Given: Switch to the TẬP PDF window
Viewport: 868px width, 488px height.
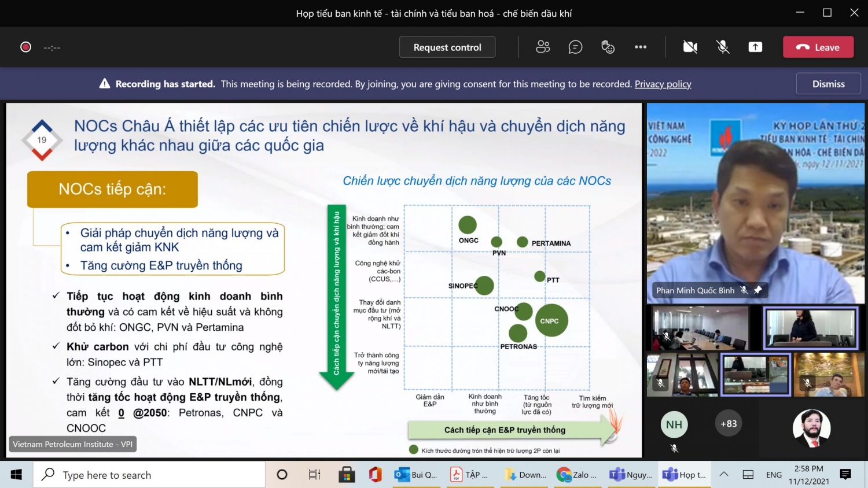Looking at the screenshot, I should [471, 475].
